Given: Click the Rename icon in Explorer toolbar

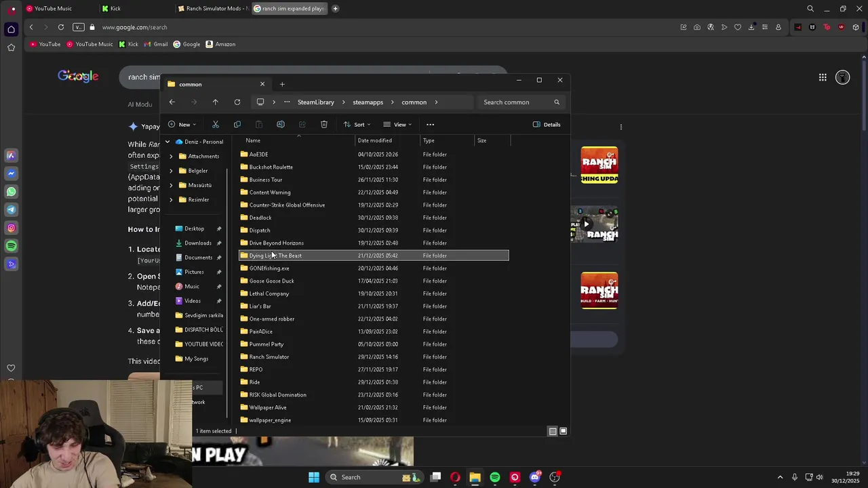Looking at the screenshot, I should click(281, 124).
